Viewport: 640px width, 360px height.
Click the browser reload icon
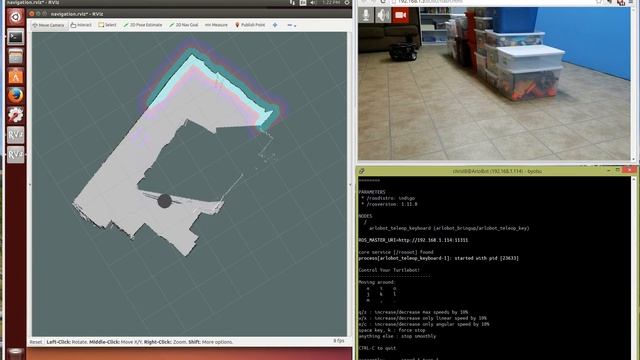[x=382, y=2]
